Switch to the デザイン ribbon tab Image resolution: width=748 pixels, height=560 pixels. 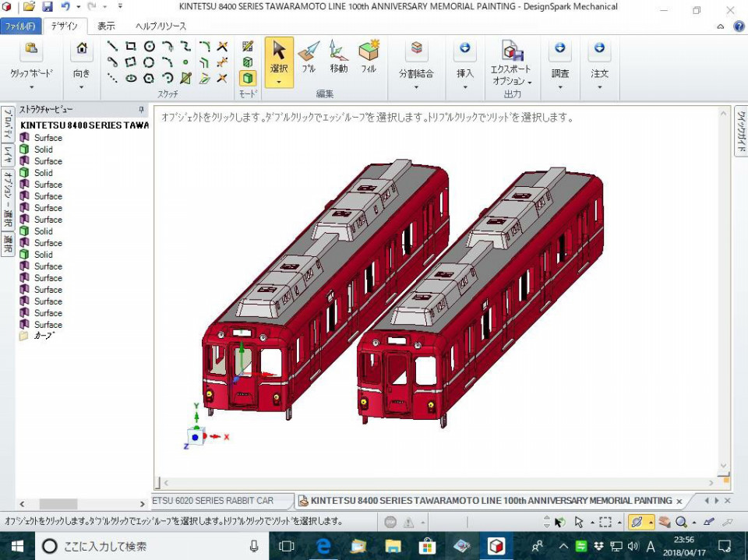click(65, 26)
